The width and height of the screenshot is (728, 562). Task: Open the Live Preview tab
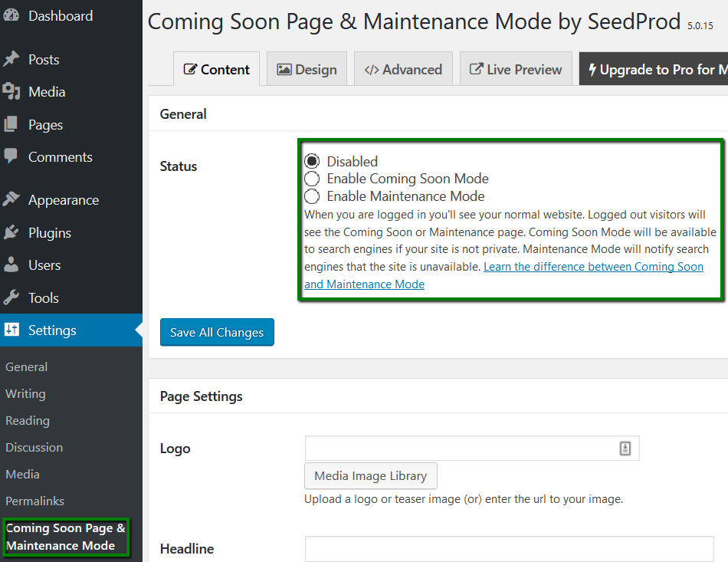(x=516, y=69)
